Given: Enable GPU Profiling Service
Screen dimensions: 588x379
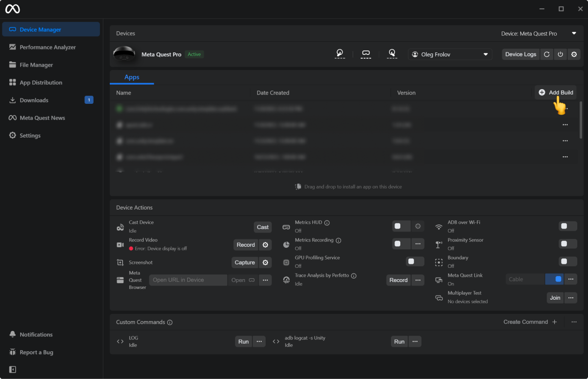Looking at the screenshot, I should point(415,261).
